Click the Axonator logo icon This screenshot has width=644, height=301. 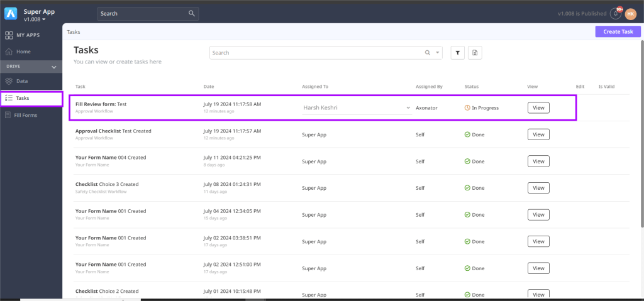[x=11, y=13]
